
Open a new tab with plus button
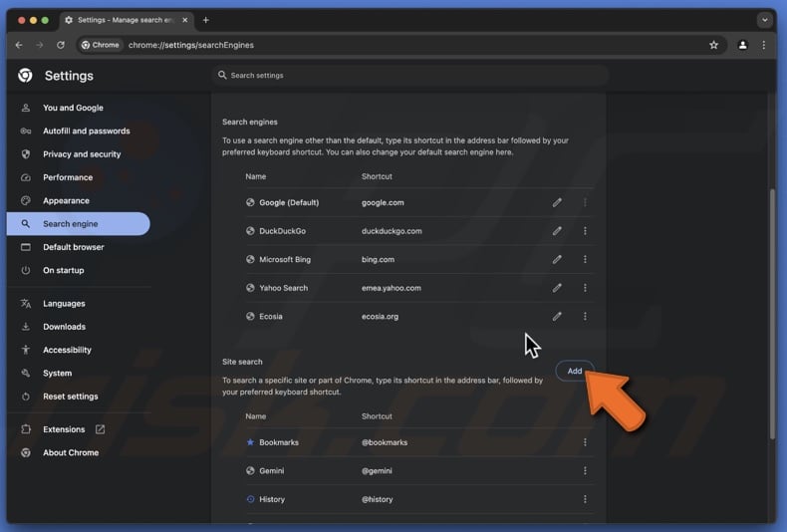tap(206, 20)
